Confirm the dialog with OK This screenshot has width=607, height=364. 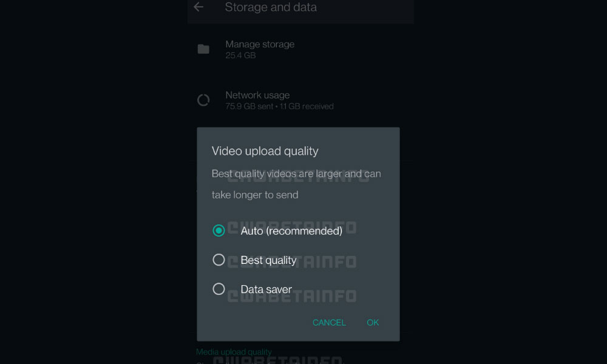tap(373, 322)
